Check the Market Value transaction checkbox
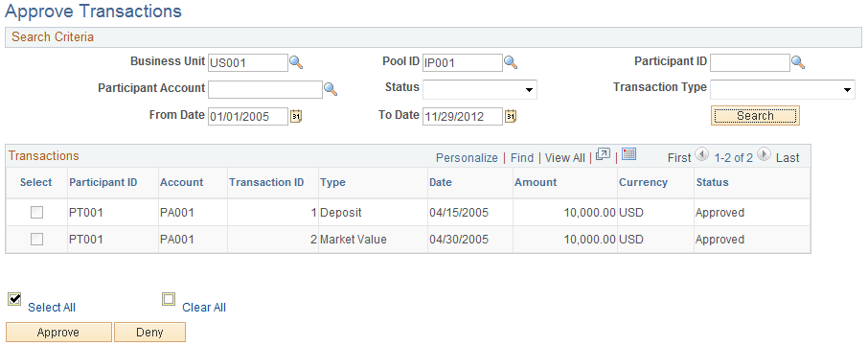Image resolution: width=868 pixels, height=346 pixels. click(x=36, y=240)
